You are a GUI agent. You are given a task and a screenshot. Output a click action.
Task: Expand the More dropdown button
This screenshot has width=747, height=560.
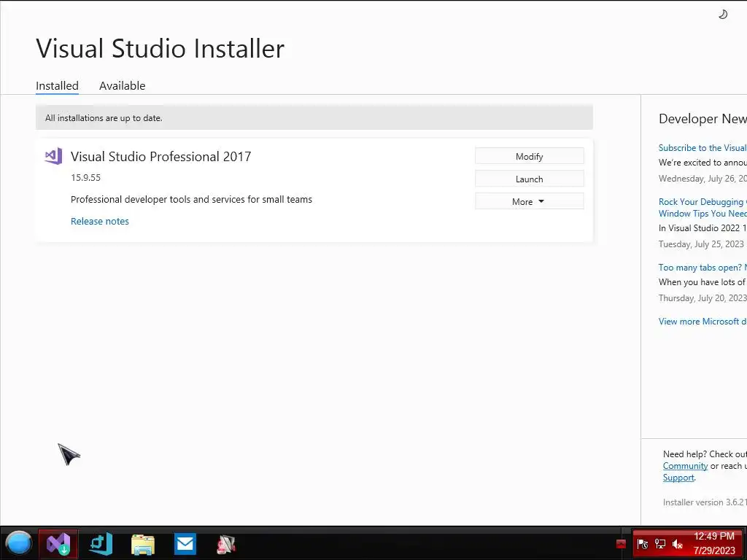click(x=530, y=201)
